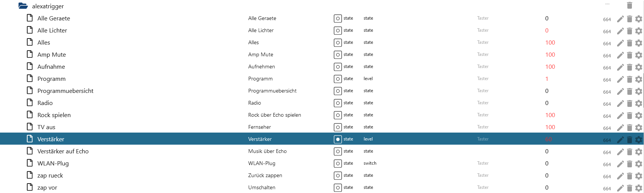Delete the Radio object via trash icon
644x193 pixels.
[630, 103]
